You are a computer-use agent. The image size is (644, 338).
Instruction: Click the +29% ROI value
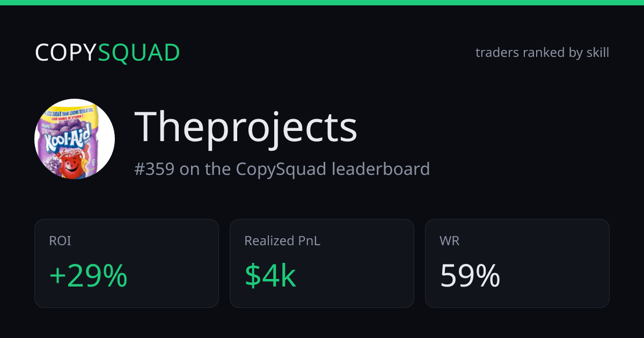[88, 276]
